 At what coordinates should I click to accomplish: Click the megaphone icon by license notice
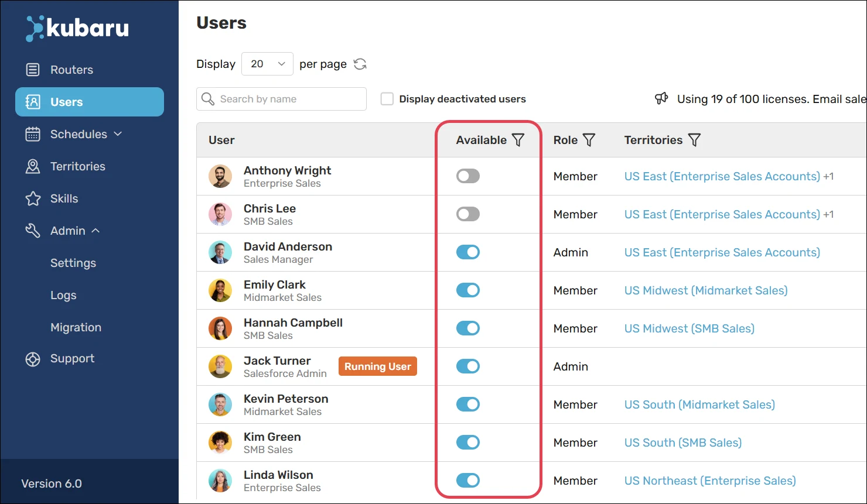click(x=661, y=98)
